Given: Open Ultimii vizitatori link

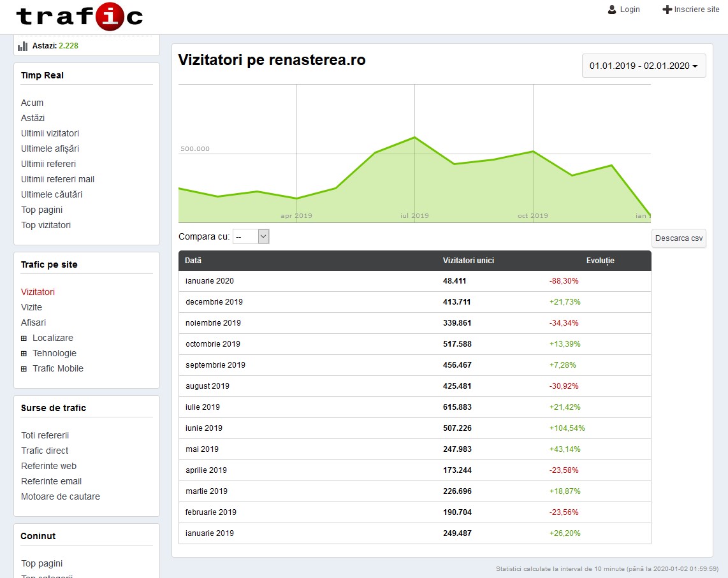Looking at the screenshot, I should [x=50, y=133].
